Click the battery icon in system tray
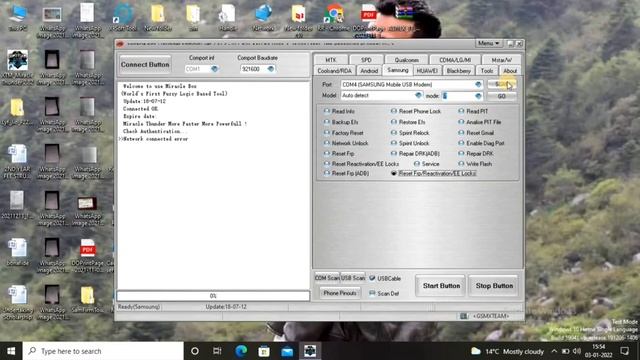This screenshot has height=360, width=640. [566, 351]
